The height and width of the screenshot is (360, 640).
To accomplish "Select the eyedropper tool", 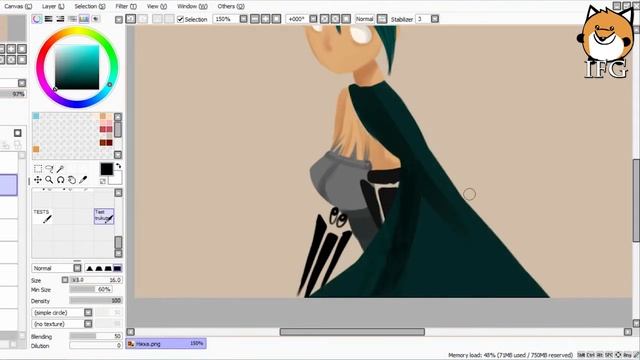I will click(83, 180).
